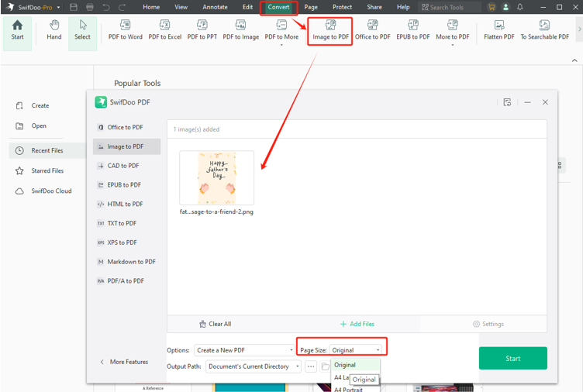Image resolution: width=583 pixels, height=392 pixels.
Task: Click the save icon in title bar
Action: (74, 7)
